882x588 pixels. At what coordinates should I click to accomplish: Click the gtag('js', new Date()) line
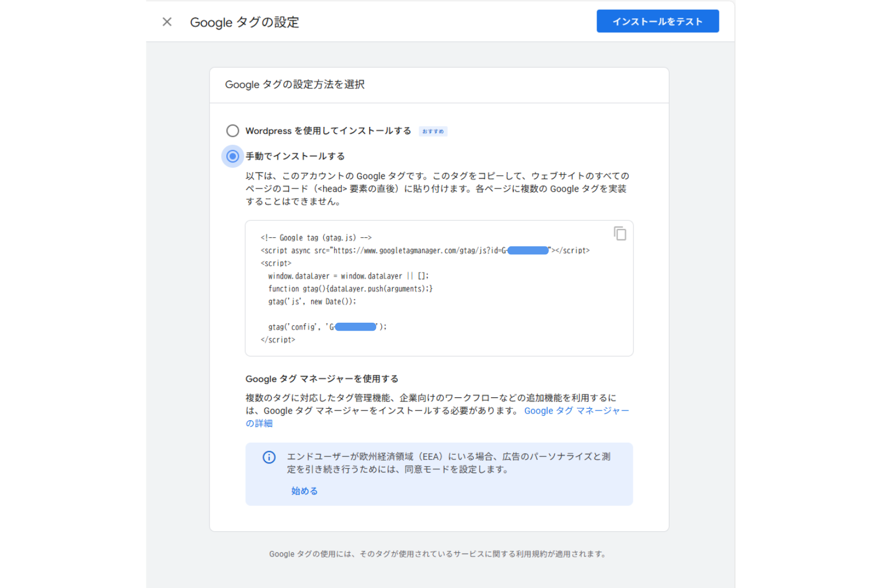312,301
